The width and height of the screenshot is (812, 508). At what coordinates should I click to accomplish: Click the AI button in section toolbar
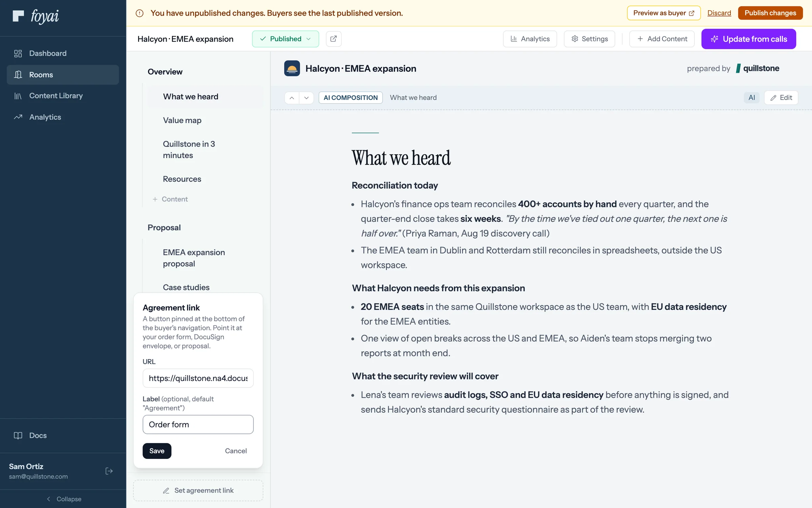pos(751,98)
